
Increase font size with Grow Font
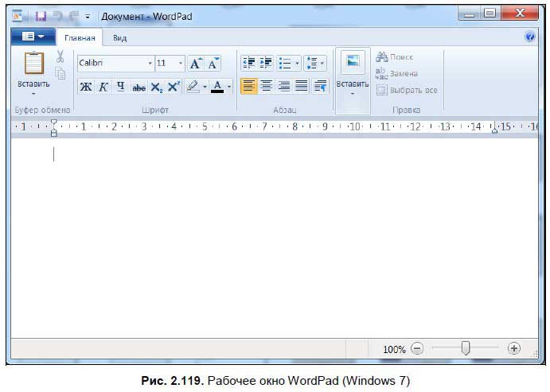tap(195, 64)
